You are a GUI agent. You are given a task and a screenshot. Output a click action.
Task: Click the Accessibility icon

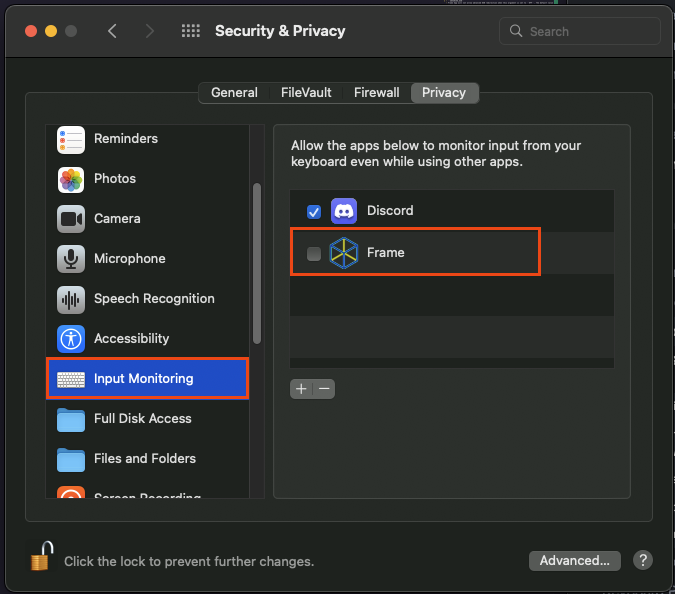pos(71,339)
